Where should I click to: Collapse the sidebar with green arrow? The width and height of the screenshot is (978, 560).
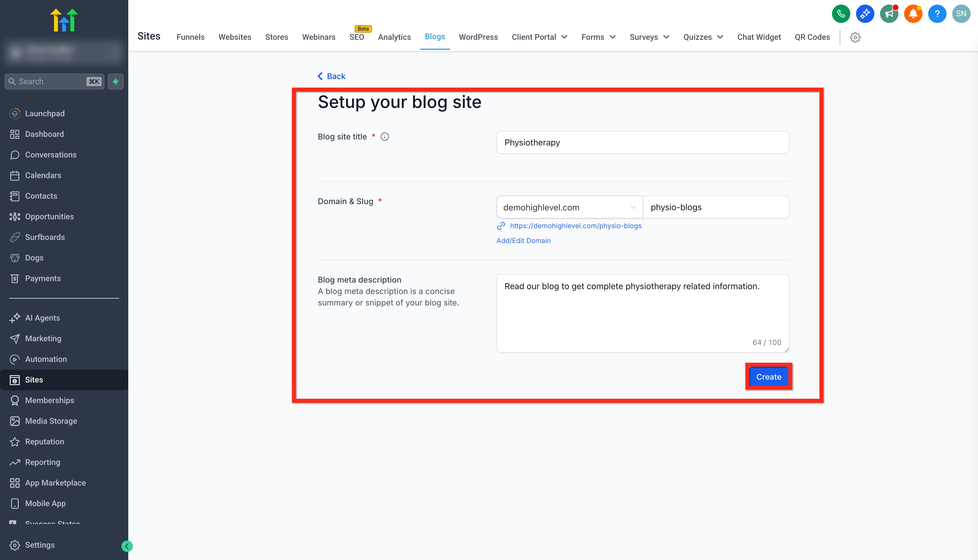127,546
